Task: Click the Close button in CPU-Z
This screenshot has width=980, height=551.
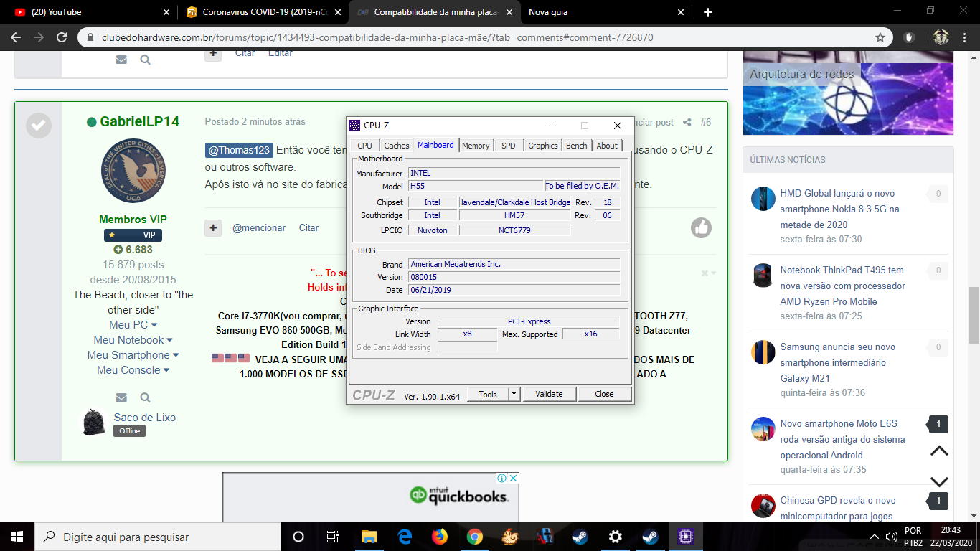Action: [x=604, y=394]
